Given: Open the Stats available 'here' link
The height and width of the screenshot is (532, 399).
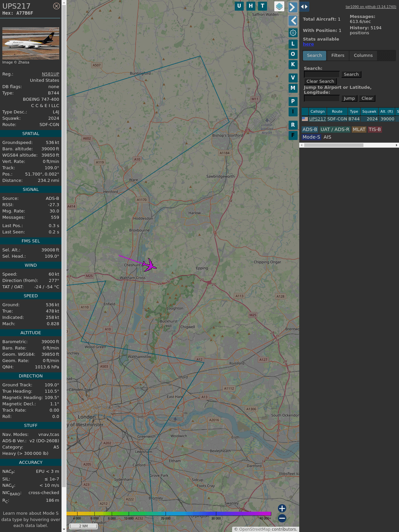Looking at the screenshot, I should point(308,44).
